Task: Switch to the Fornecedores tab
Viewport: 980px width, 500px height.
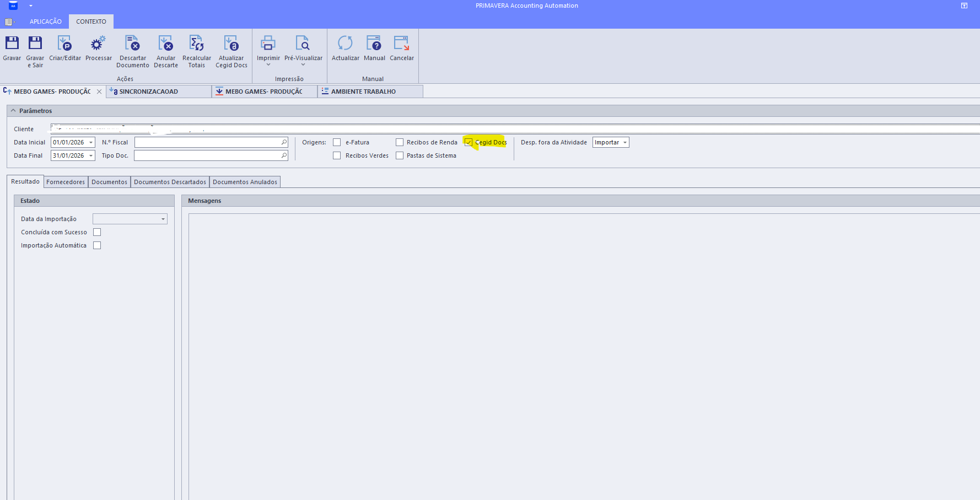Action: point(66,182)
